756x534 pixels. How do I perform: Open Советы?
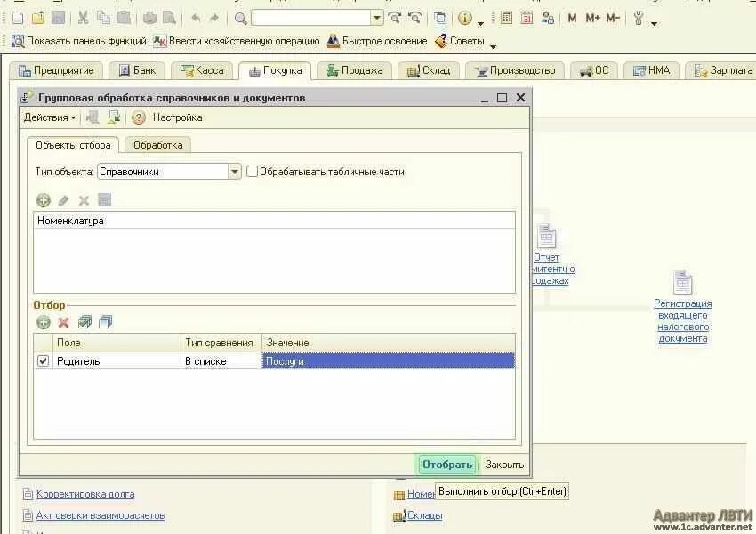click(460, 41)
